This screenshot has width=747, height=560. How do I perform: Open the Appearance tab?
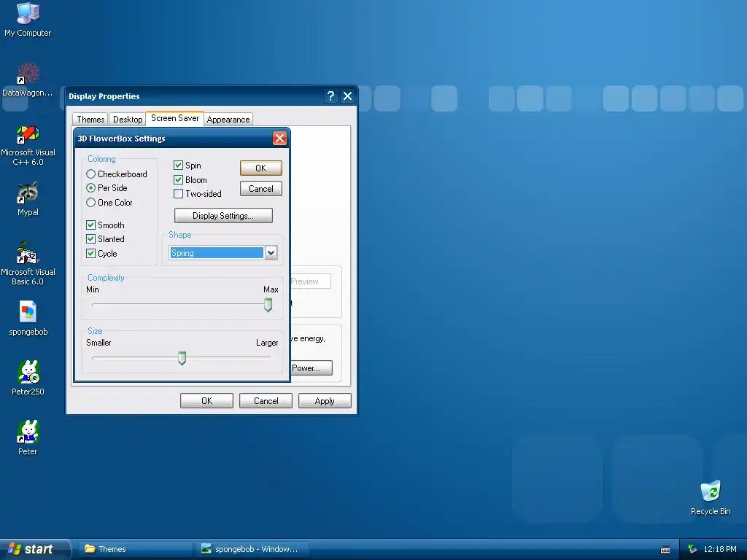(x=228, y=120)
